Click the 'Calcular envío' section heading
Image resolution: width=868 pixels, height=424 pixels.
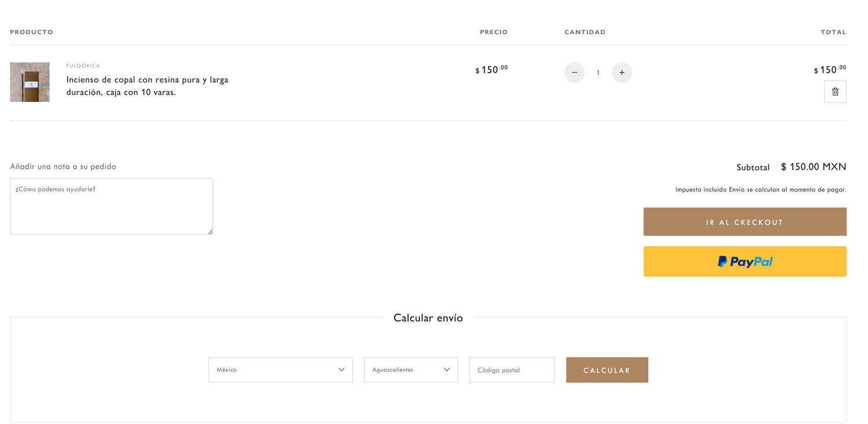[428, 317]
